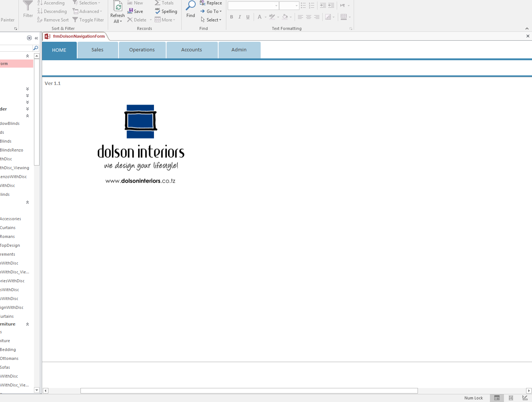Open the Text Formatting dialog launcher
Viewport: 532px width, 402px height.
tap(351, 28)
